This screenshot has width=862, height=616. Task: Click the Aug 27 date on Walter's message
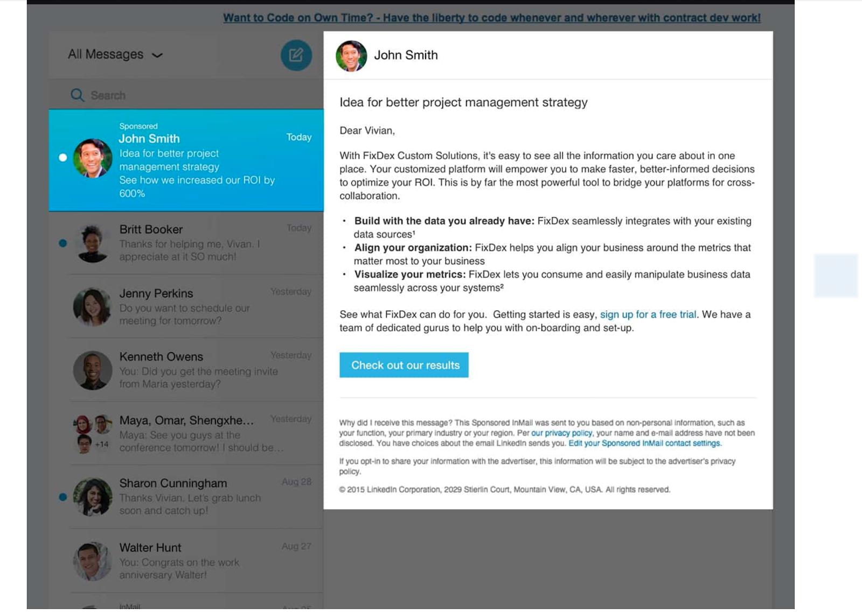(x=296, y=546)
